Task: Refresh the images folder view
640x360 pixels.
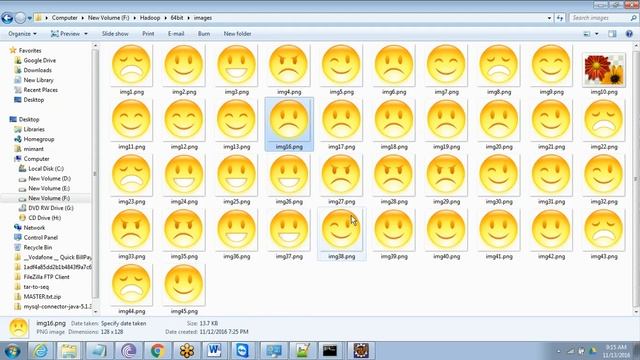Action: click(x=560, y=18)
